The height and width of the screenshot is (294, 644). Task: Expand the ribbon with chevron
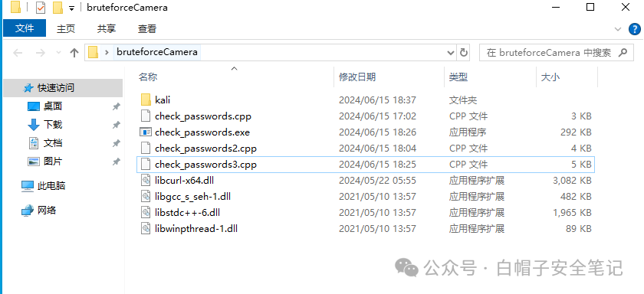pyautogui.click(x=618, y=29)
